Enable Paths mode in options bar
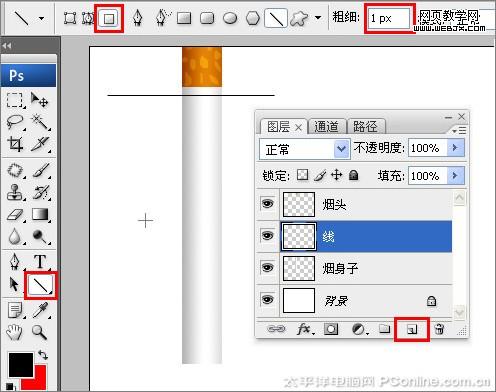The height and width of the screenshot is (392, 496). [x=88, y=18]
